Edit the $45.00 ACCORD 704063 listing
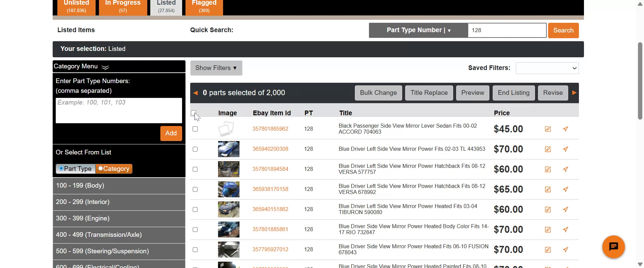Screen dimensions: 644x268 548,129
